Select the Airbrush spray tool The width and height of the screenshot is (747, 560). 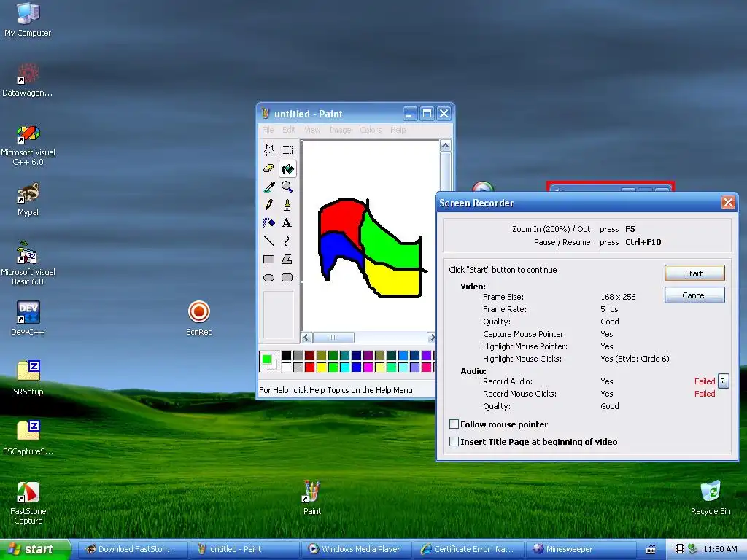(268, 223)
